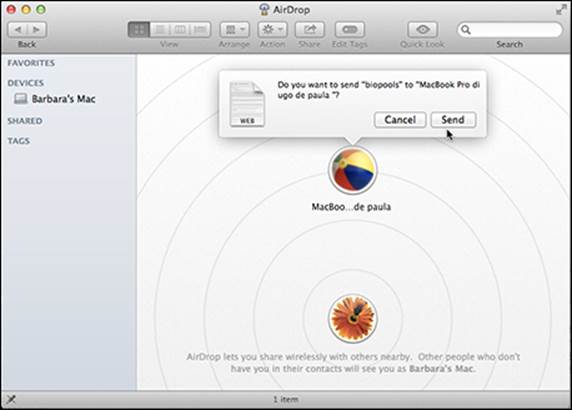Open the Action gear dropdown

pos(273,30)
